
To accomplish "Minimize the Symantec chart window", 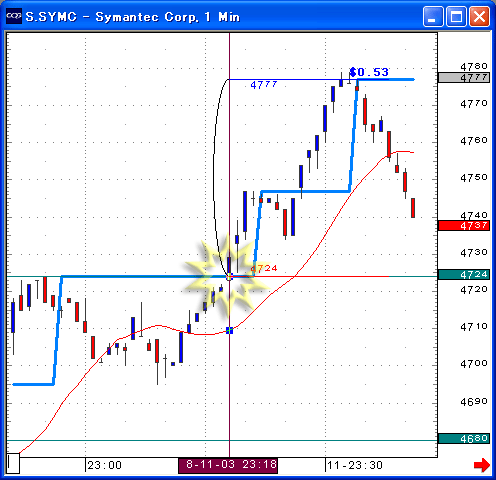I will tap(433, 16).
